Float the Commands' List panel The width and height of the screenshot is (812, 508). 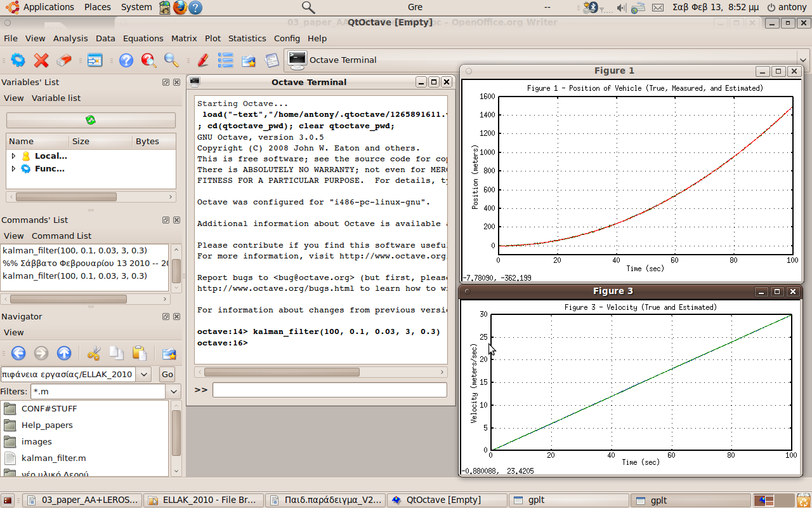166,220
